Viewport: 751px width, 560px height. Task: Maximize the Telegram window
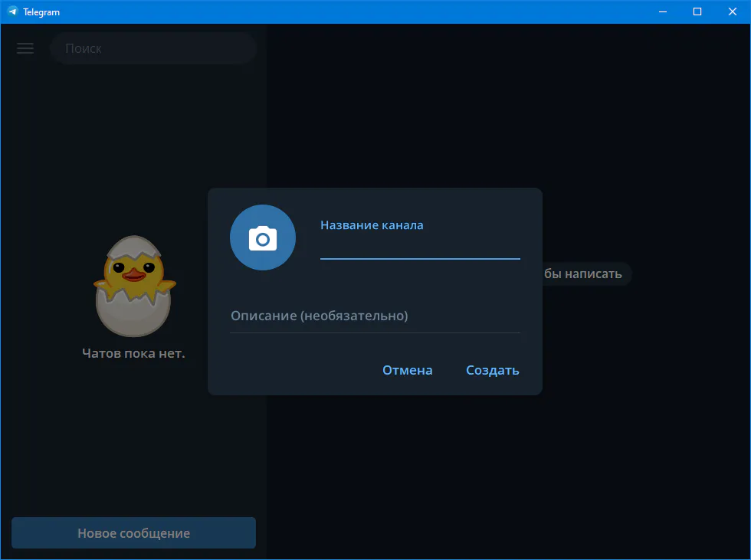pos(697,11)
